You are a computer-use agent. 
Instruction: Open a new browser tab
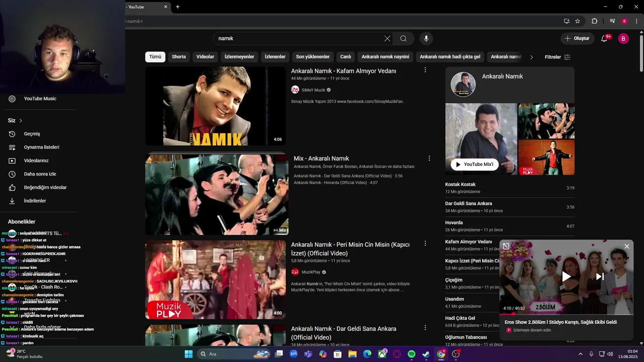coord(178,7)
